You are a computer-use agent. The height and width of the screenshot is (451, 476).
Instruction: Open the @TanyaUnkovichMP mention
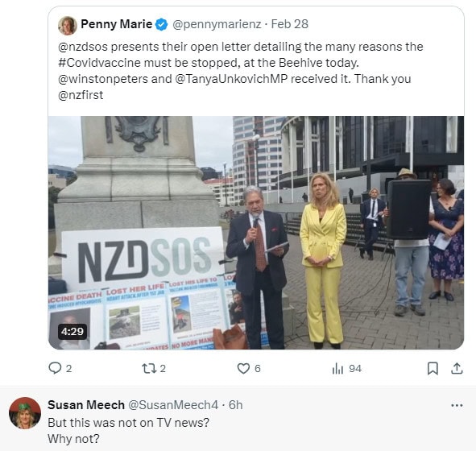[x=231, y=79]
